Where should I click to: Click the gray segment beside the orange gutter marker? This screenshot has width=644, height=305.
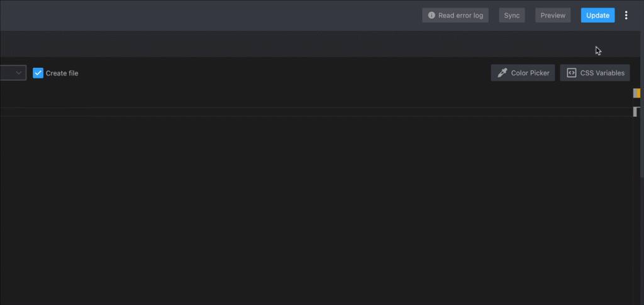pos(635,93)
